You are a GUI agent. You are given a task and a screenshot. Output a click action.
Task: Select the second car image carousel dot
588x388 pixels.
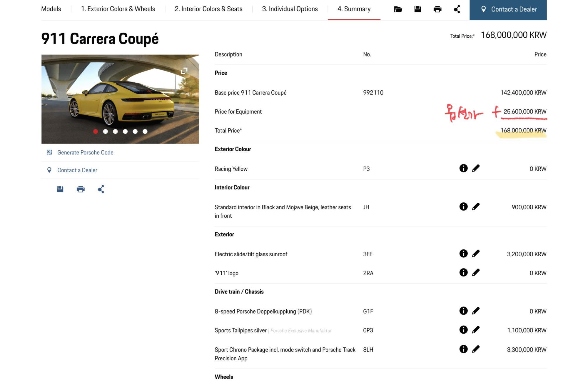click(x=106, y=131)
